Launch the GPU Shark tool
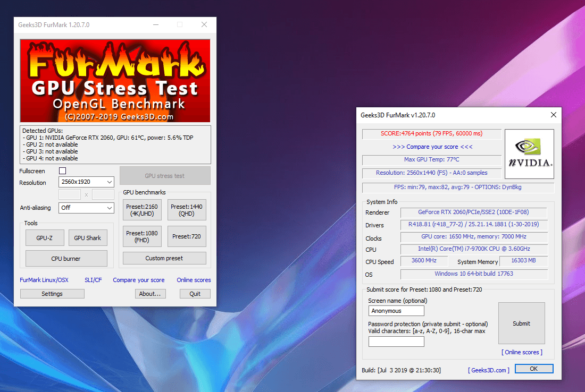This screenshot has height=392, width=585. pyautogui.click(x=88, y=238)
